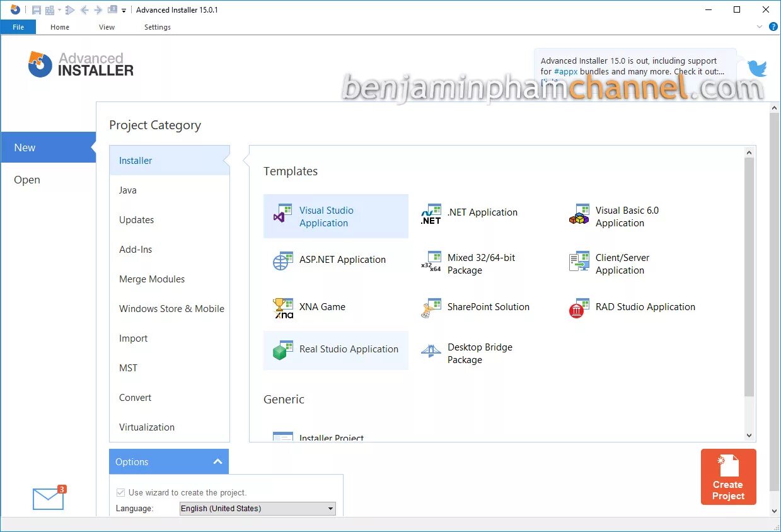Click the Advanced Installer app icon in title bar
The image size is (781, 532).
pos(15,9)
